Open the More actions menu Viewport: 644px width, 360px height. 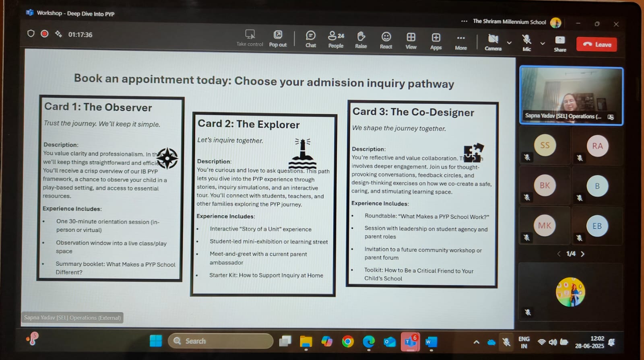pos(461,41)
